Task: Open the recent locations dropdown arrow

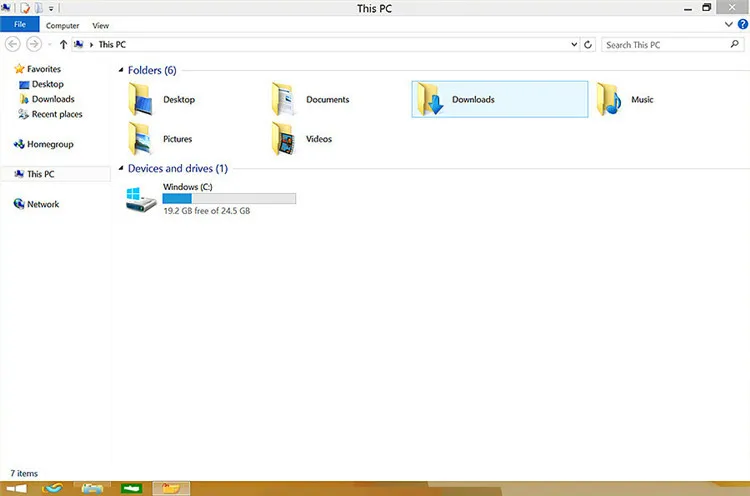Action: 50,44
